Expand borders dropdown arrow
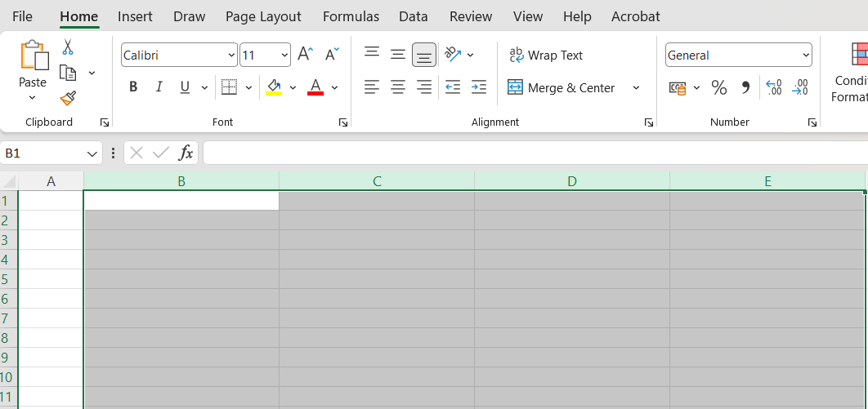Viewport: 868px width, 409px height. click(248, 87)
